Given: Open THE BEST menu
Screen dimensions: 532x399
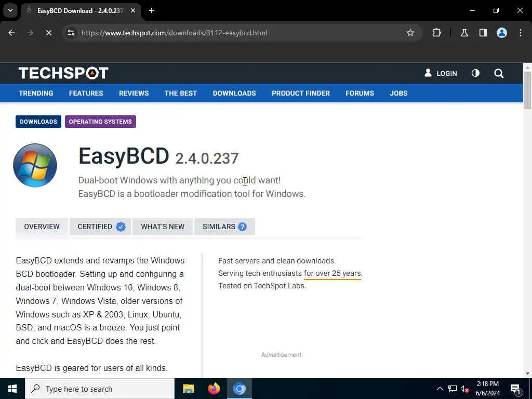Looking at the screenshot, I should (180, 94).
